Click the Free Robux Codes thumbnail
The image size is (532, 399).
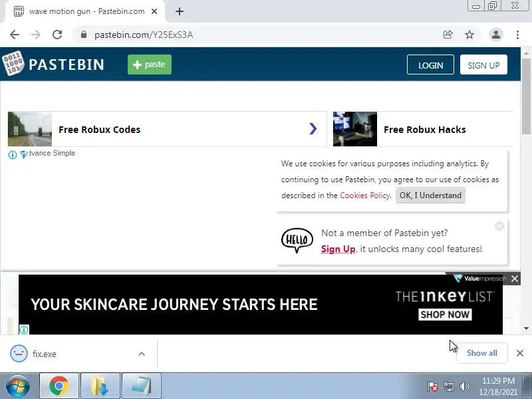(x=30, y=129)
